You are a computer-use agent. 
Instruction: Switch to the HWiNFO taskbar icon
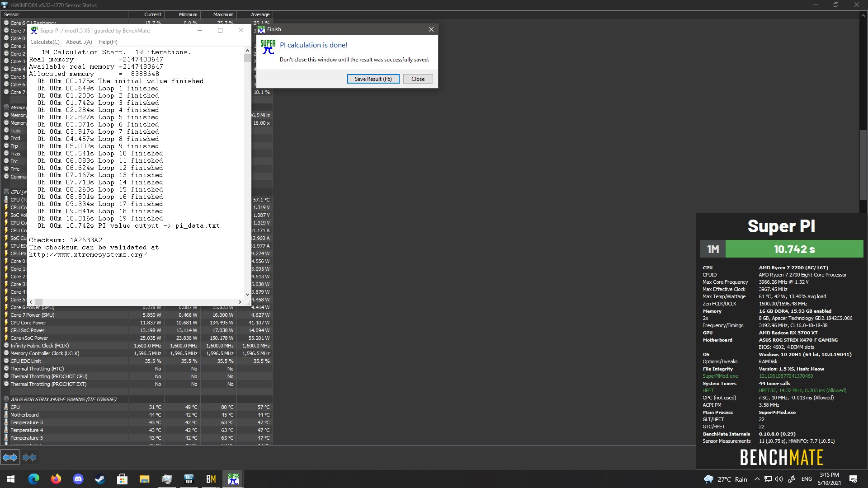(x=189, y=479)
